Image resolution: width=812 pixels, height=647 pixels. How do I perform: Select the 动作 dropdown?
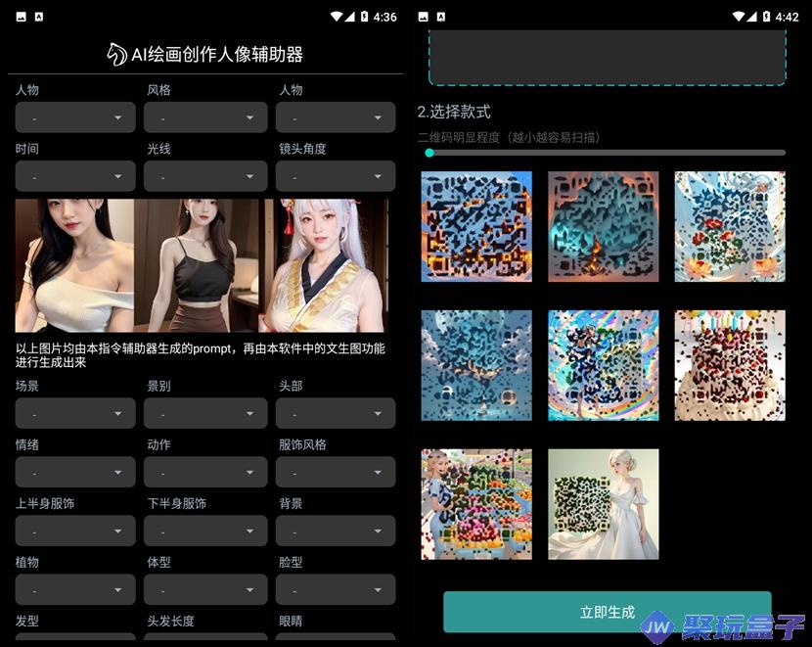tap(205, 472)
